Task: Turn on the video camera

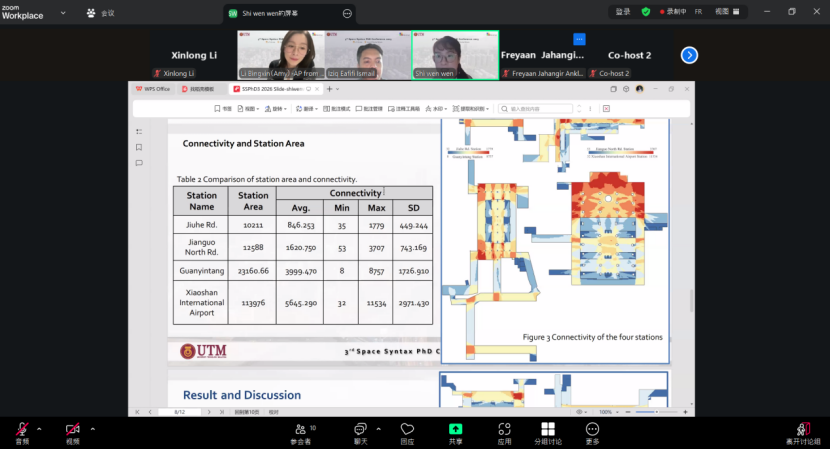Action: (72, 430)
